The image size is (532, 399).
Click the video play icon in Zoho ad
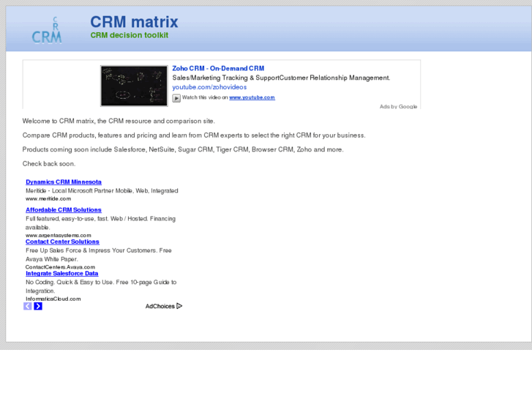[176, 98]
